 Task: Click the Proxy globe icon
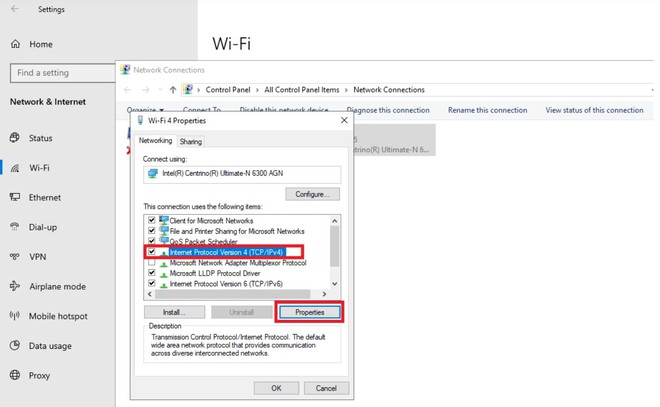click(x=15, y=375)
